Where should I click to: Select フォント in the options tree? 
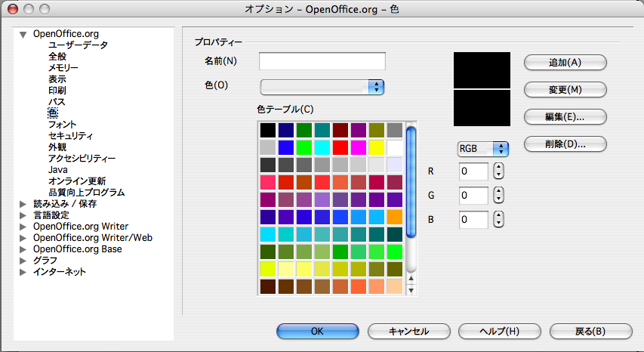click(x=63, y=124)
